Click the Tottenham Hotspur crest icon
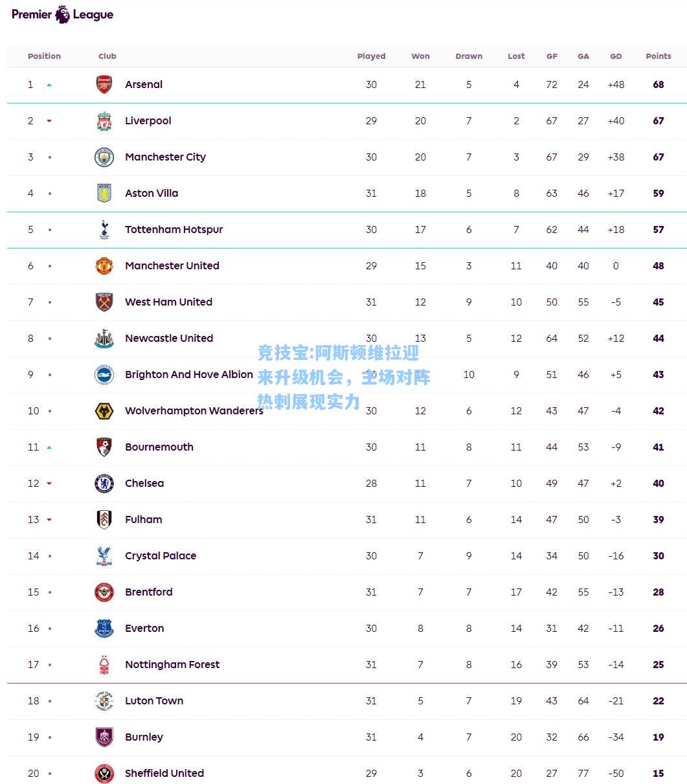The width and height of the screenshot is (687, 784). (x=104, y=230)
